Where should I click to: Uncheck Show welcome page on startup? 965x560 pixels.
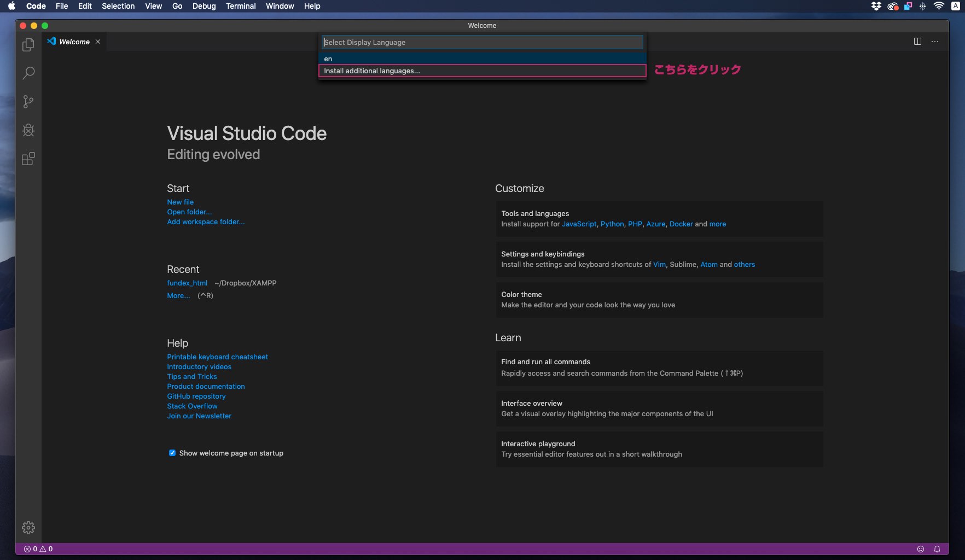[172, 453]
